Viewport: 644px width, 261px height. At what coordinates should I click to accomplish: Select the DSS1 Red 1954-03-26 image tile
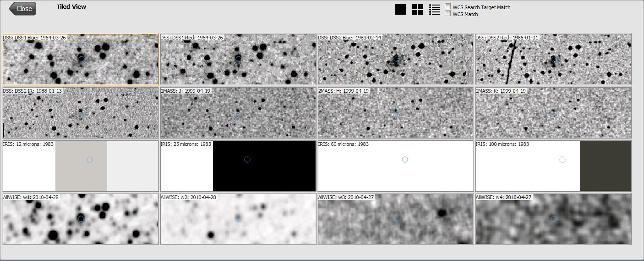click(238, 59)
